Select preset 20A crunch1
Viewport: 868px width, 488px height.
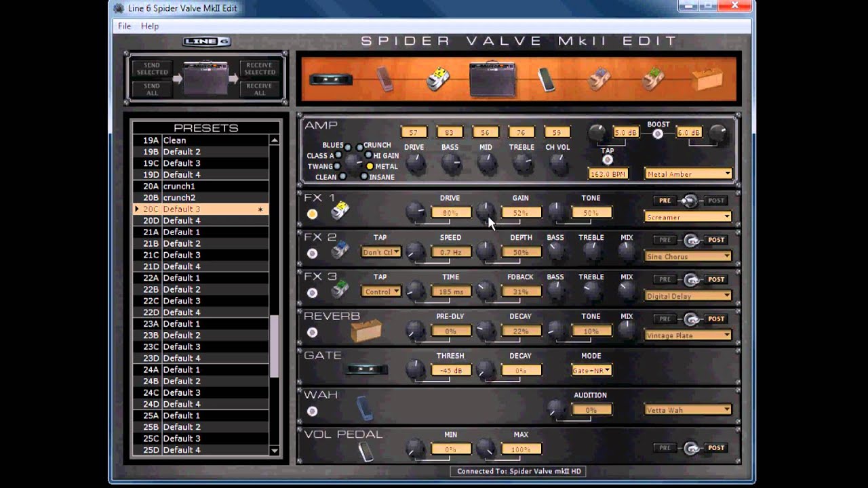201,186
